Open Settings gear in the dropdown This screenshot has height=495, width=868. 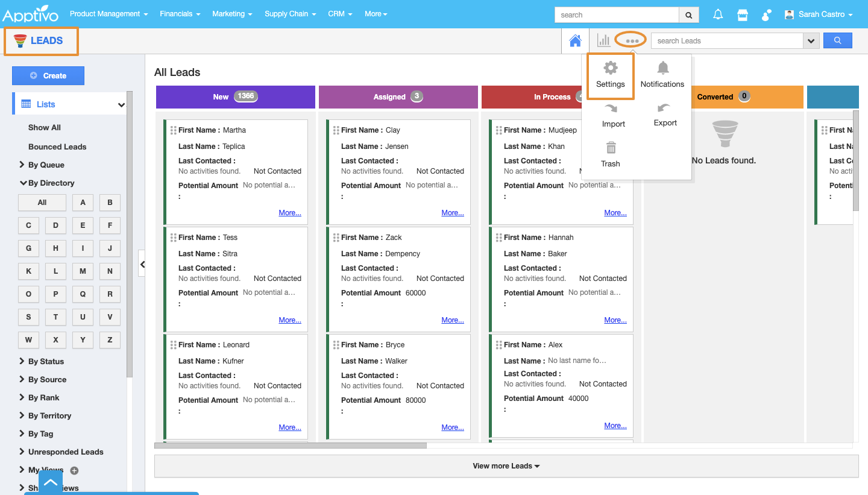tap(610, 68)
